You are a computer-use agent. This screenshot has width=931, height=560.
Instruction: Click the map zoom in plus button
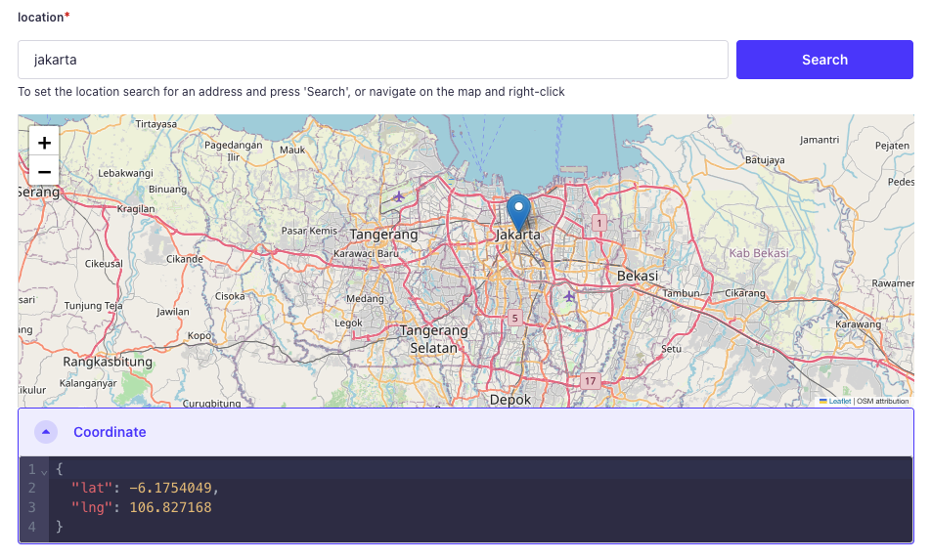pyautogui.click(x=44, y=143)
